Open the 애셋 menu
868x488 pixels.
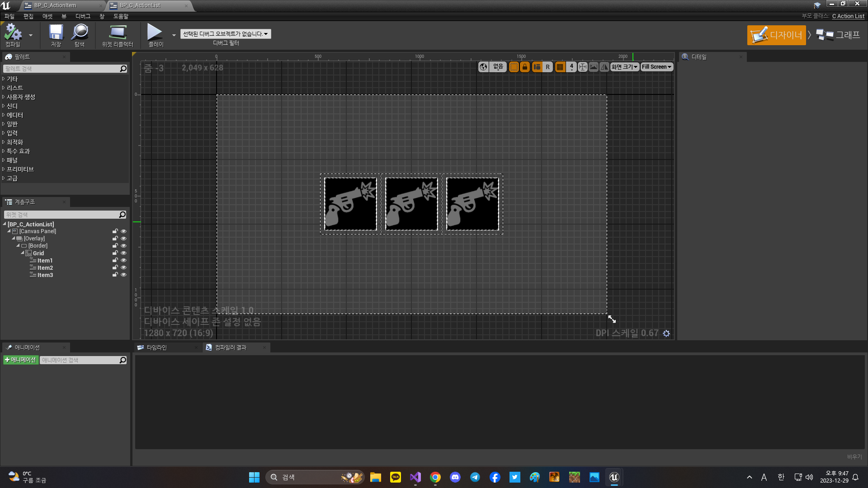pyautogui.click(x=47, y=16)
